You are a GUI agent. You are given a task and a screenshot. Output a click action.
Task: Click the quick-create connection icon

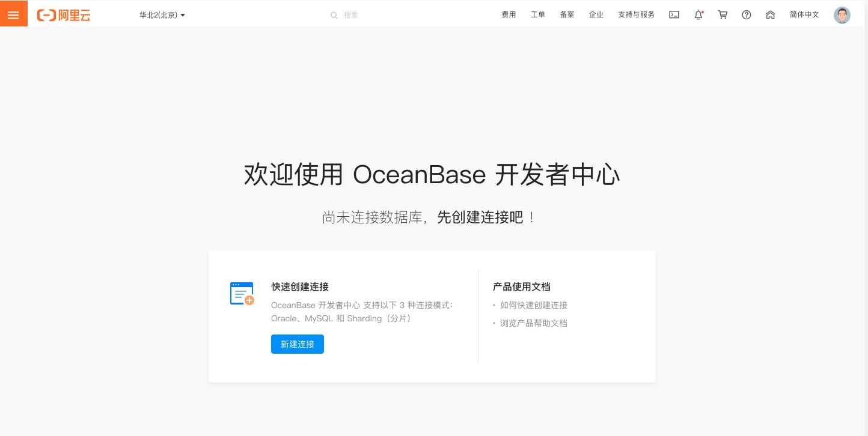click(242, 294)
